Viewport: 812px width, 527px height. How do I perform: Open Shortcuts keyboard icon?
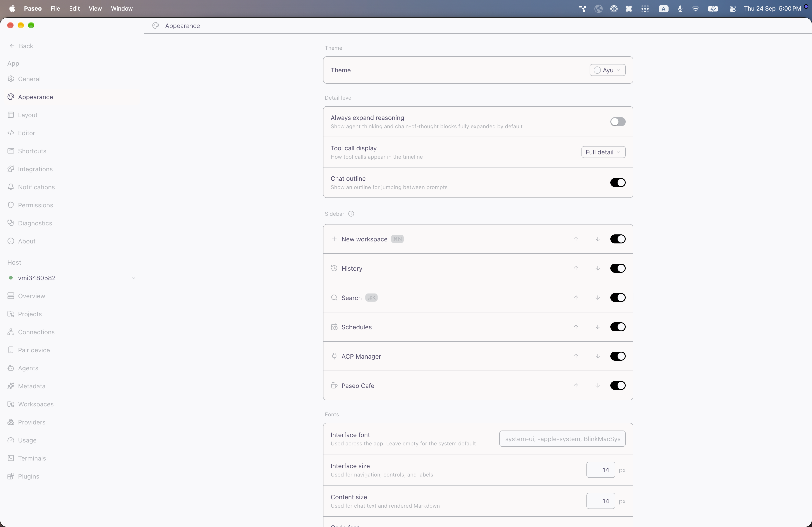coord(11,151)
